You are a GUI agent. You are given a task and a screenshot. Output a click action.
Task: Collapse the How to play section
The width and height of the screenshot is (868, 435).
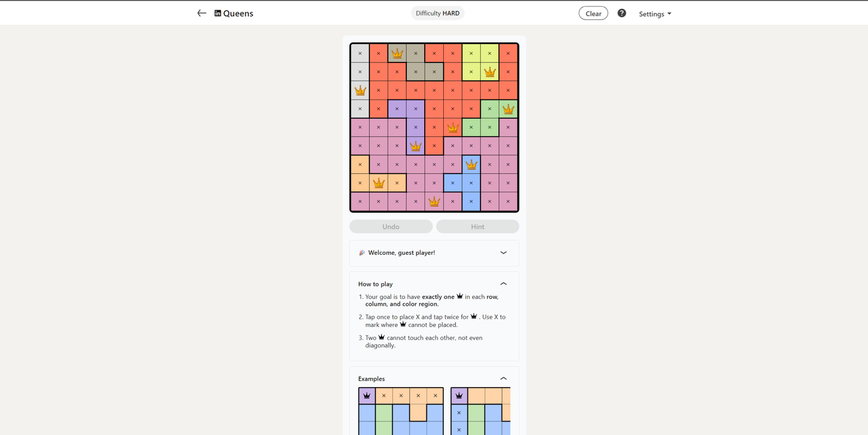503,283
